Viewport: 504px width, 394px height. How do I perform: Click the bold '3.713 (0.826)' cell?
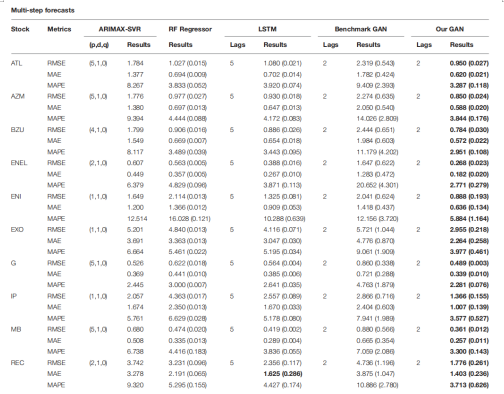[469, 385]
